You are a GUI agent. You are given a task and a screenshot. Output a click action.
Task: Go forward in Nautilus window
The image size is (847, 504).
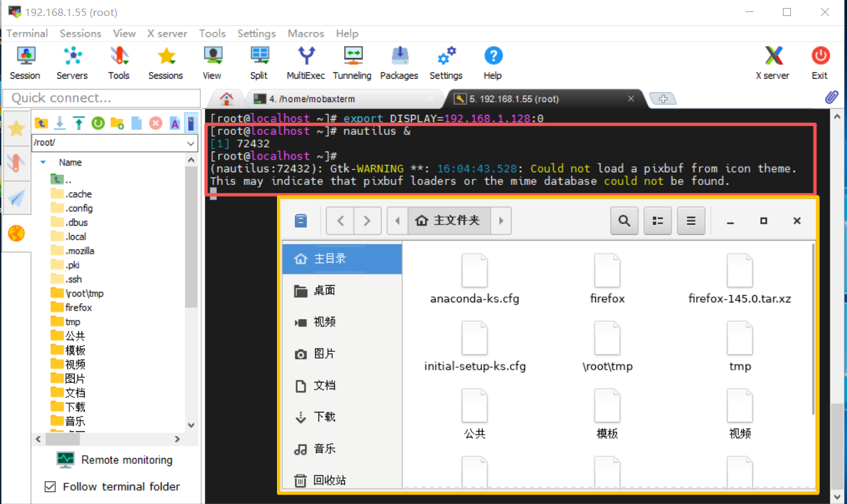367,221
